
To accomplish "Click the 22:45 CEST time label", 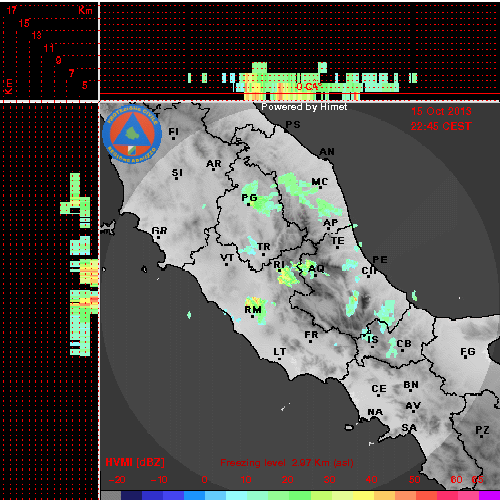I will 441,126.
